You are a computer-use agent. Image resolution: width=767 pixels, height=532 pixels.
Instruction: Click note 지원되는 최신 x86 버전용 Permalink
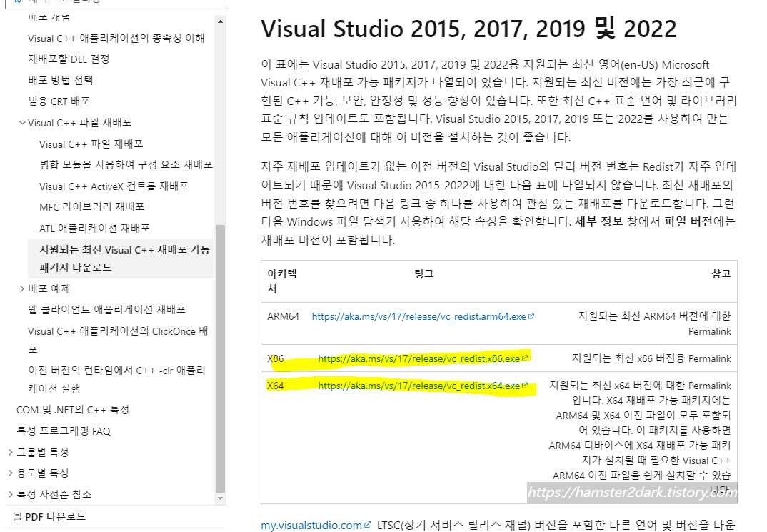[x=651, y=358]
